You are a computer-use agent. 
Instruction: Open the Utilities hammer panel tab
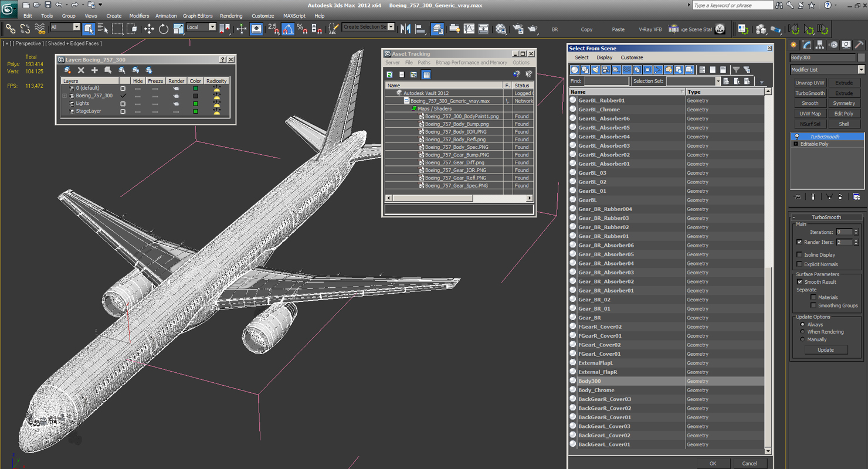pyautogui.click(x=859, y=45)
